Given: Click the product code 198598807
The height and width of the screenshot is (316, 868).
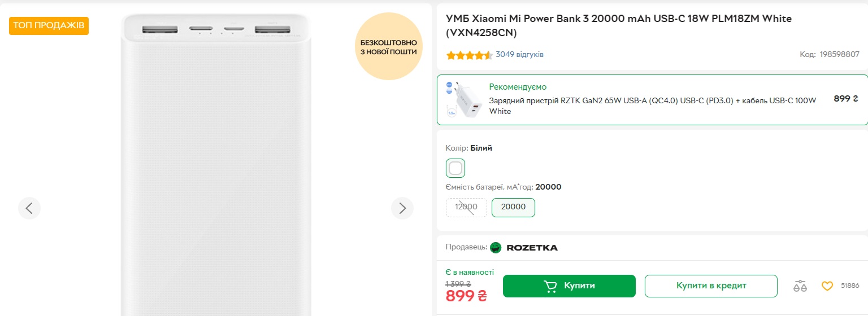Looking at the screenshot, I should pyautogui.click(x=839, y=55).
